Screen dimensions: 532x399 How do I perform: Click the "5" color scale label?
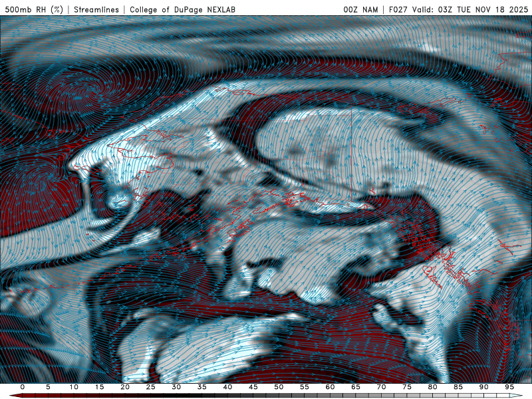pos(48,387)
